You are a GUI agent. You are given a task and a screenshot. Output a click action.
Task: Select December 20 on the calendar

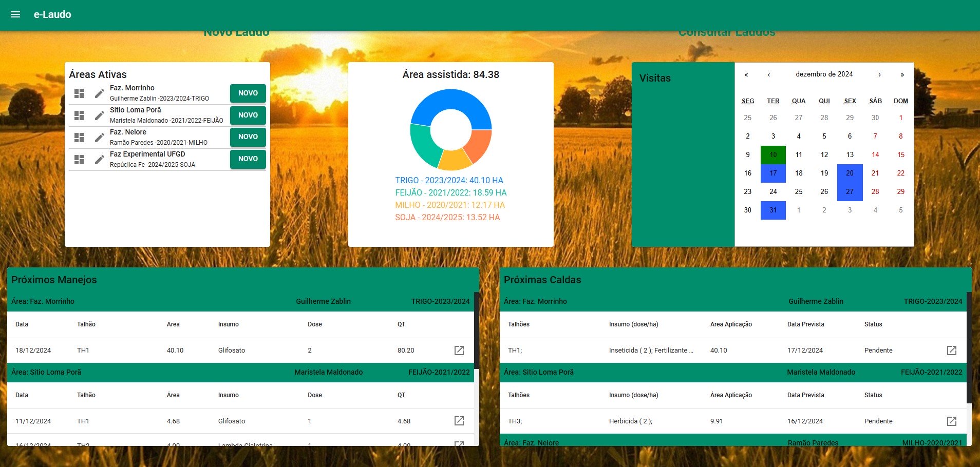[850, 173]
